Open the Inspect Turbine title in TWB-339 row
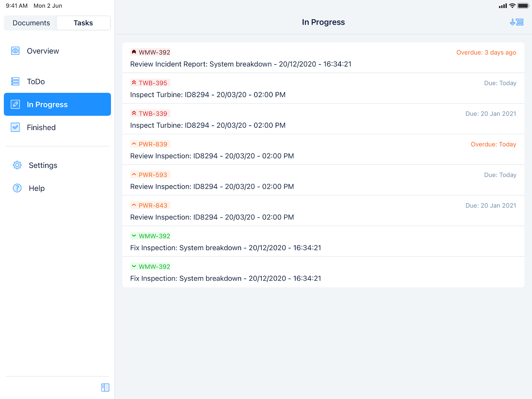This screenshot has height=399, width=532. click(208, 125)
